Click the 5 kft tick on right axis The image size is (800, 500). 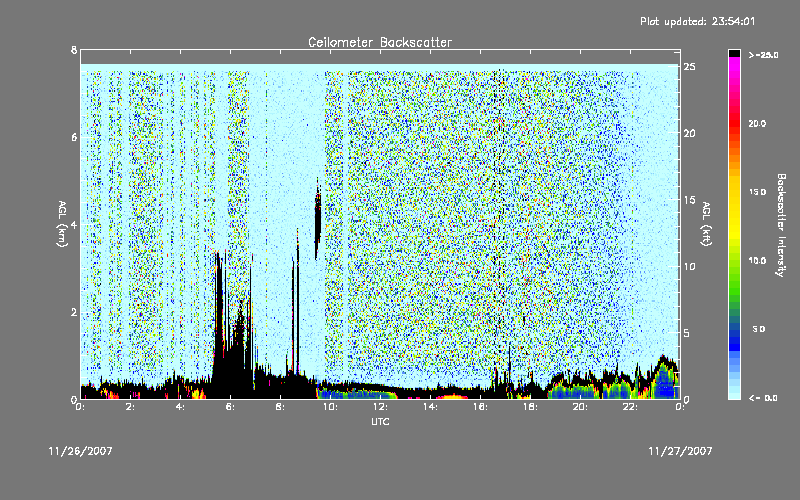pos(688,333)
